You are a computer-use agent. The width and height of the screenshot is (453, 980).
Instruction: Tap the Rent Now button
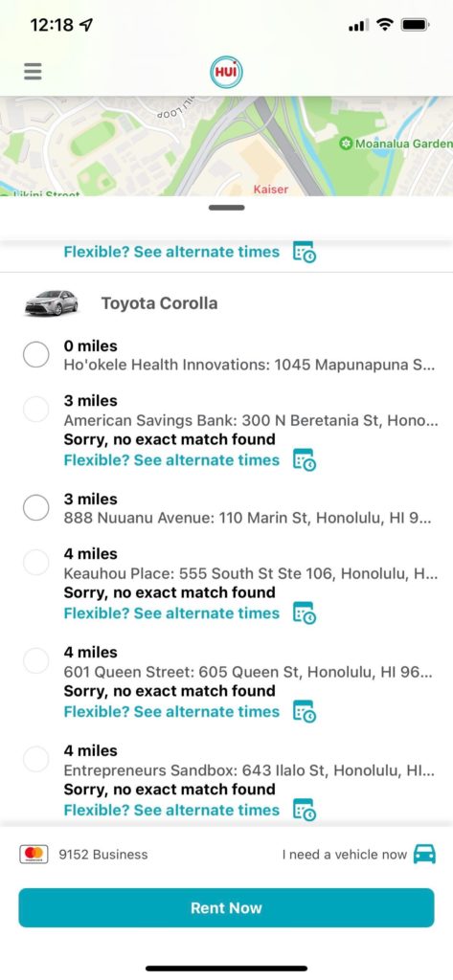(226, 907)
